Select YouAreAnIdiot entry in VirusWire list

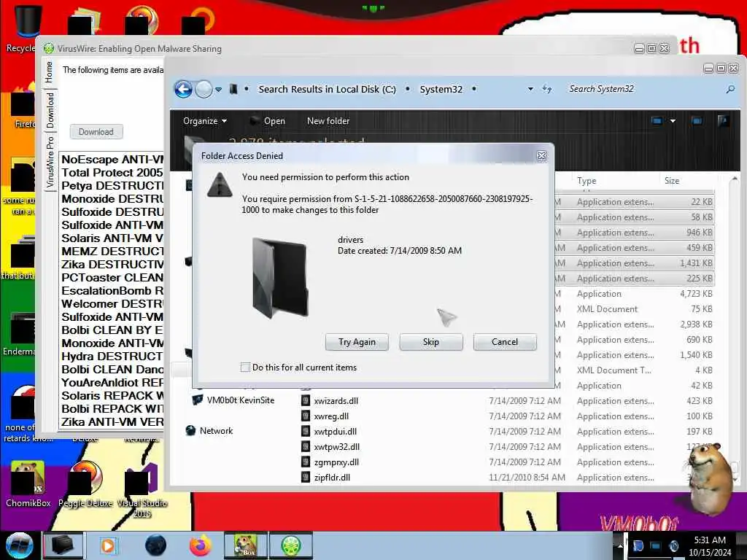point(112,382)
